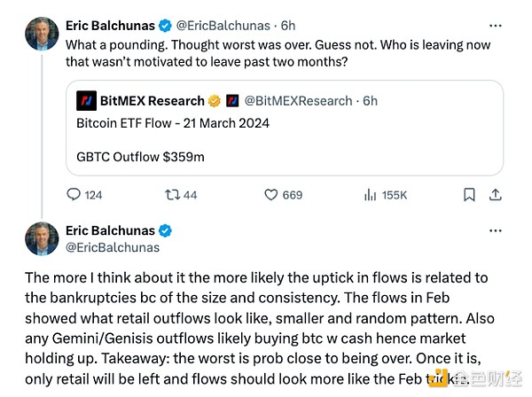
Task: Click @EricBalchunas handle under second tweet name
Action: pos(113,247)
